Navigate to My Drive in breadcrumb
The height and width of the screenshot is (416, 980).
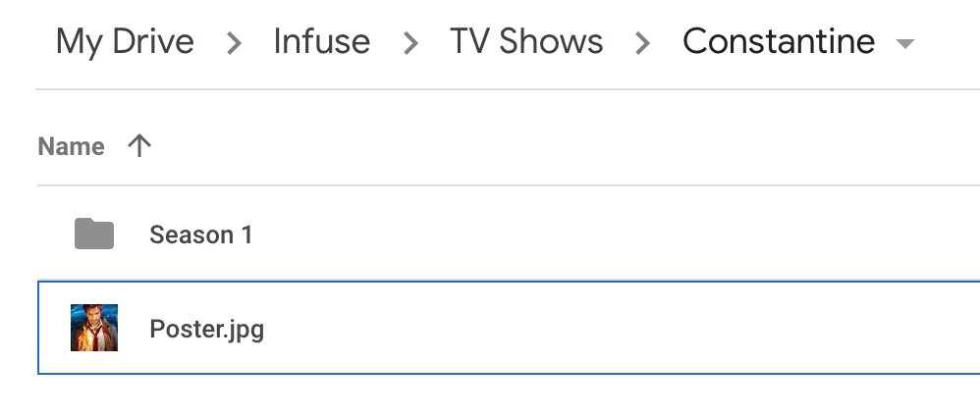click(x=125, y=41)
